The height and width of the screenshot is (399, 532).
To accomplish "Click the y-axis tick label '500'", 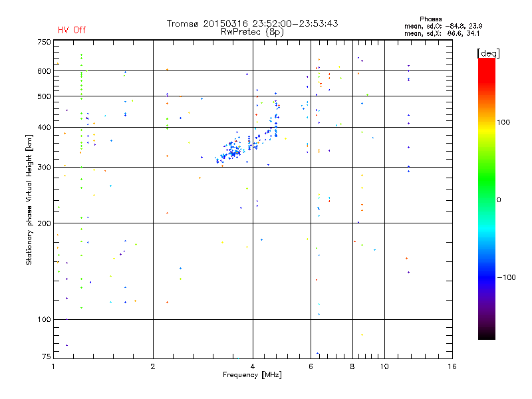I will [x=44, y=96].
